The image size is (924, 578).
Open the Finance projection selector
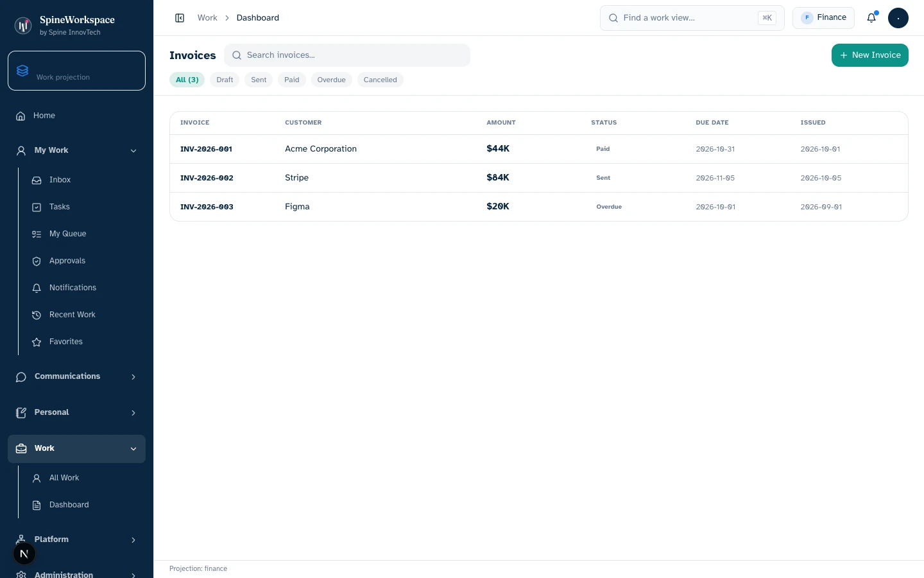(x=823, y=18)
